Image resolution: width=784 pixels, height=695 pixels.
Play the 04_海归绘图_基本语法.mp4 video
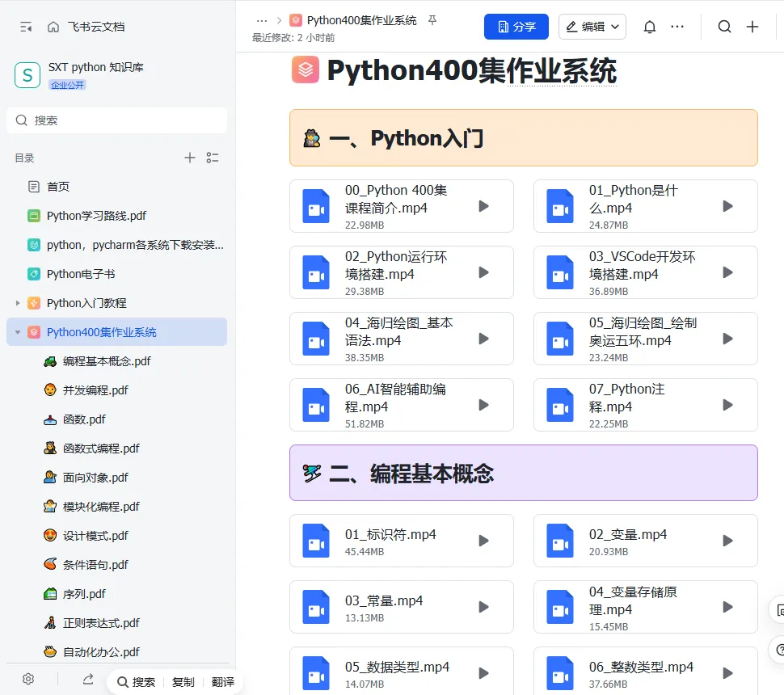pyautogui.click(x=483, y=339)
